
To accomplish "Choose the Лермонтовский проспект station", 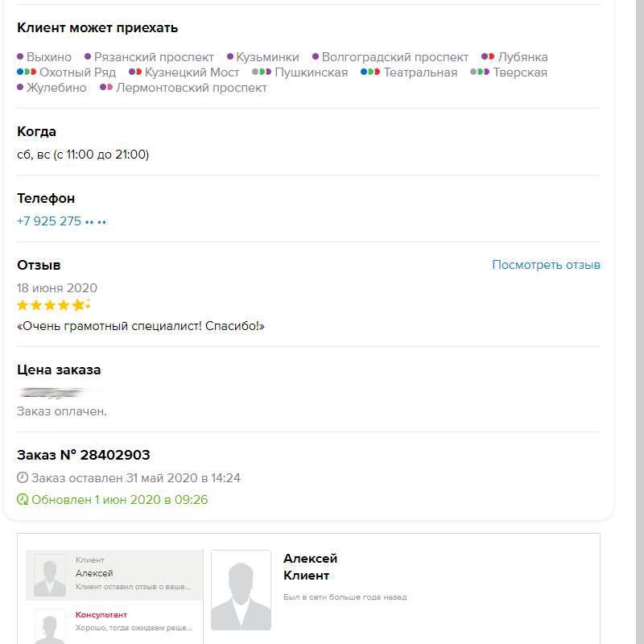I will point(191,88).
